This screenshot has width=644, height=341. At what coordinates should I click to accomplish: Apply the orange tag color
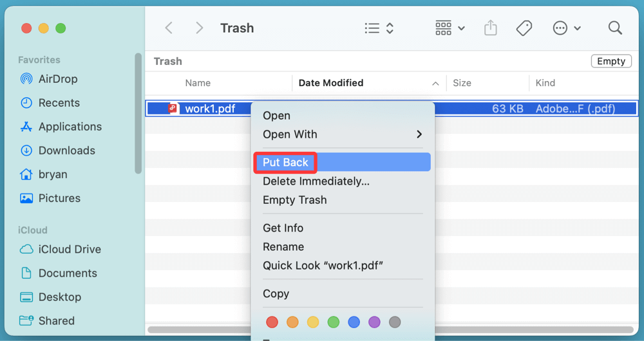[x=292, y=322]
